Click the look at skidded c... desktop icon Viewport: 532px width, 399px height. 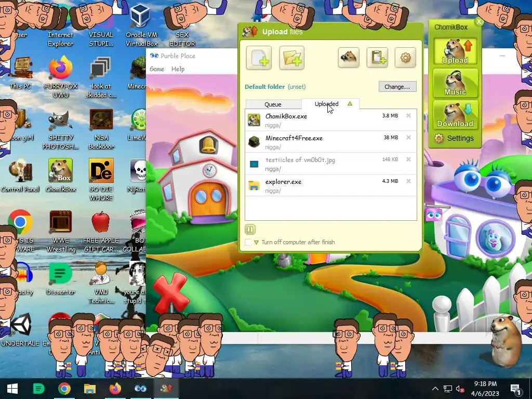pos(101,77)
